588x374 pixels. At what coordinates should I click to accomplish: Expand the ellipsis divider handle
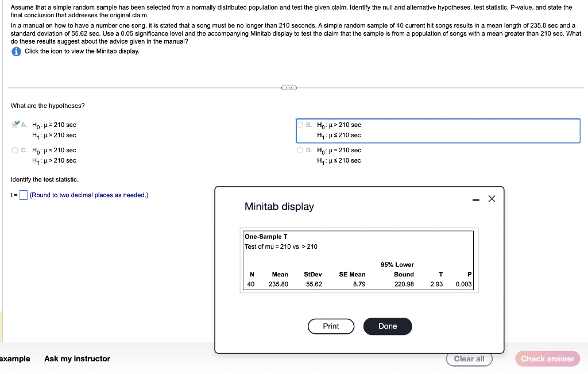pos(289,88)
